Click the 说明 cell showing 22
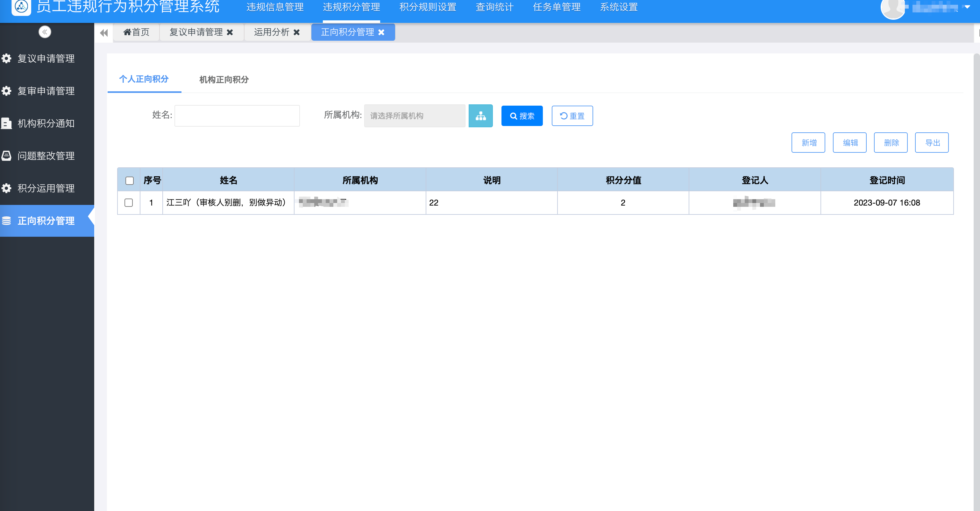This screenshot has height=511, width=980. pos(492,203)
